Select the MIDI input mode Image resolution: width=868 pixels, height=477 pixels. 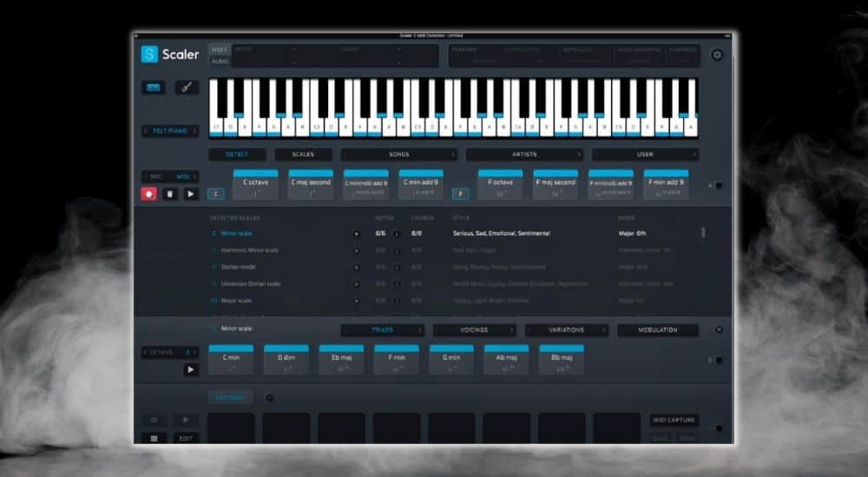coord(220,49)
